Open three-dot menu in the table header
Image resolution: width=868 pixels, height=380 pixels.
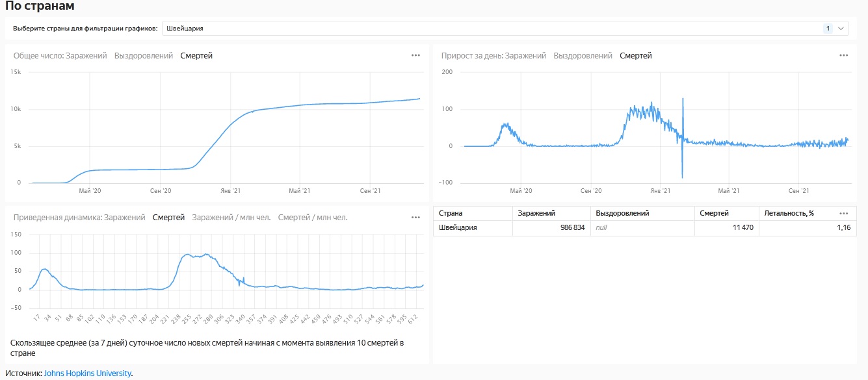(x=843, y=213)
